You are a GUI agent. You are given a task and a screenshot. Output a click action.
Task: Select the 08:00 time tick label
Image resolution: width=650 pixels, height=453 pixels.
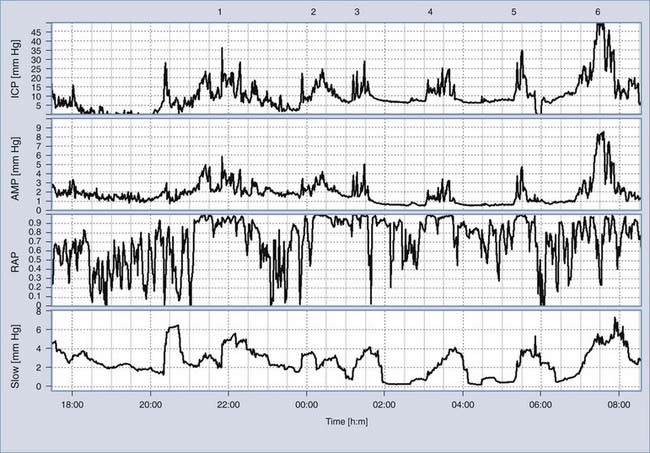pyautogui.click(x=619, y=406)
